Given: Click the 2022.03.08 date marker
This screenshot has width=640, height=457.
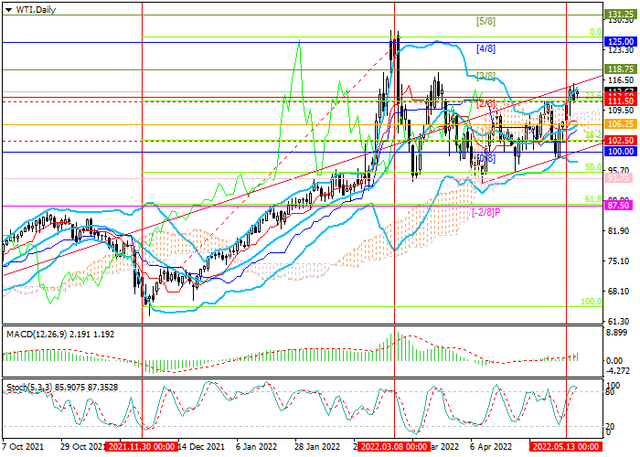Looking at the screenshot, I should pyautogui.click(x=396, y=450).
